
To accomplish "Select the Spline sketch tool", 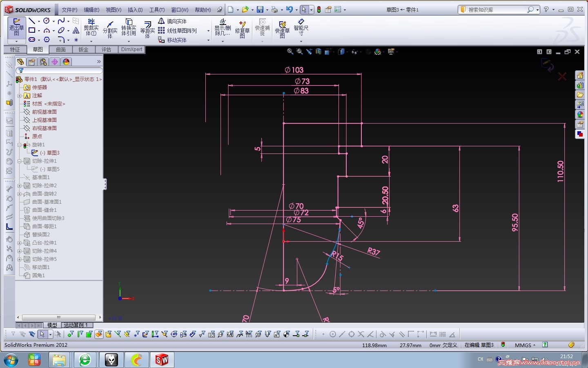I will click(x=61, y=21).
